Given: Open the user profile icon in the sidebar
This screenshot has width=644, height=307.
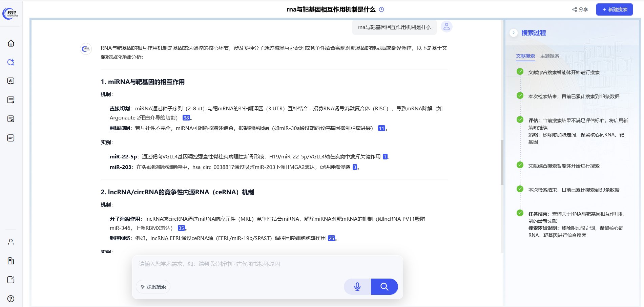Looking at the screenshot, I should tap(11, 242).
